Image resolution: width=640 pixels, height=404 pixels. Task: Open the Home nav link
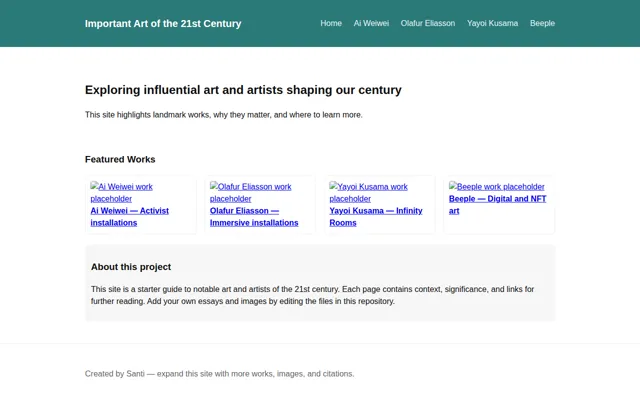point(331,23)
